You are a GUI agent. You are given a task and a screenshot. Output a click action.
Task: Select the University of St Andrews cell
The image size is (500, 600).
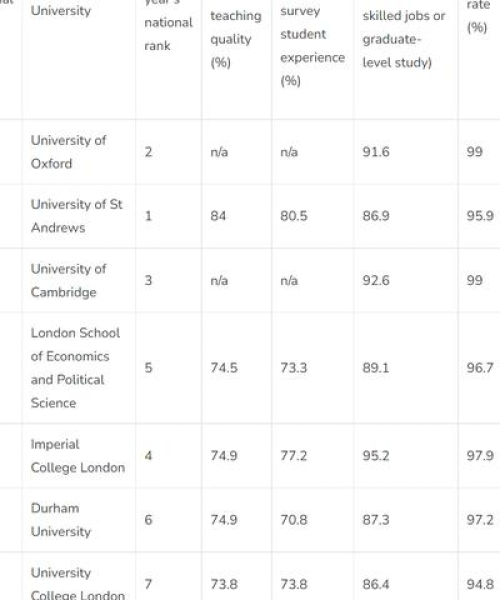pos(77,216)
